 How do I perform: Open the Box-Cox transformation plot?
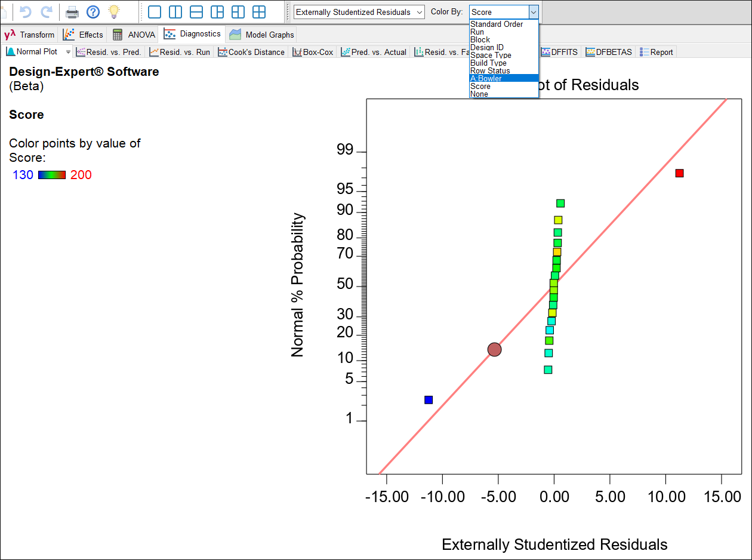(x=313, y=52)
